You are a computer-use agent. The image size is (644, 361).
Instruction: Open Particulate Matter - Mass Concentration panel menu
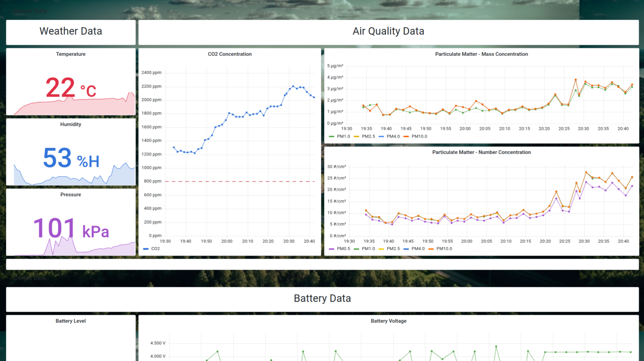pyautogui.click(x=481, y=54)
